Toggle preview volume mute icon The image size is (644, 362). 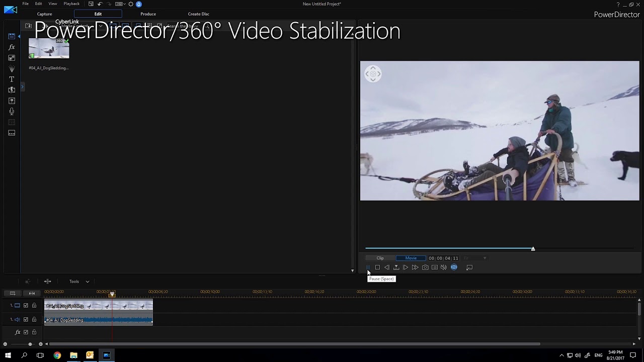[x=444, y=267]
